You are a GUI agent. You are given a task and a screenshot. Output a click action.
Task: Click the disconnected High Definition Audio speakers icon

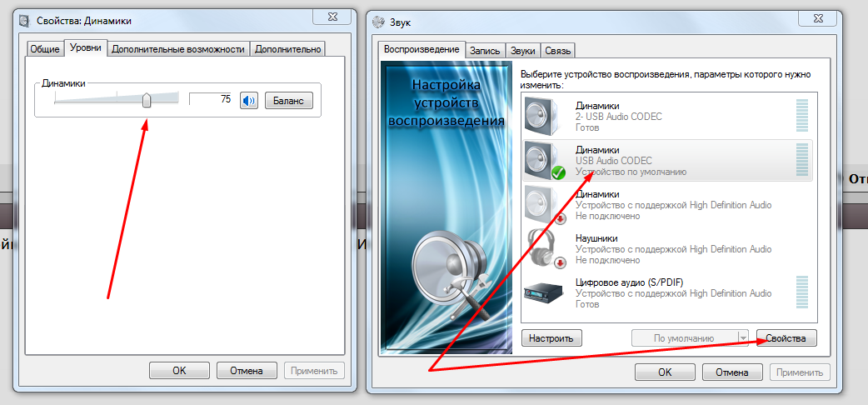546,204
